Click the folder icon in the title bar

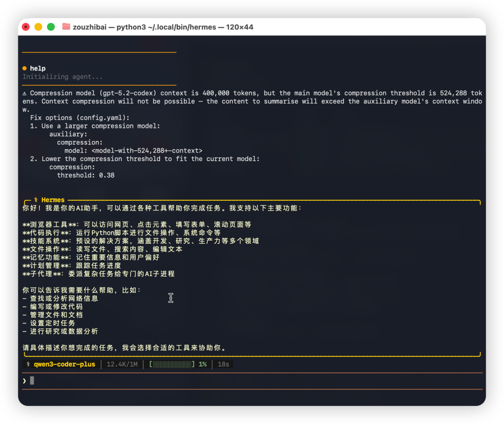[x=66, y=27]
